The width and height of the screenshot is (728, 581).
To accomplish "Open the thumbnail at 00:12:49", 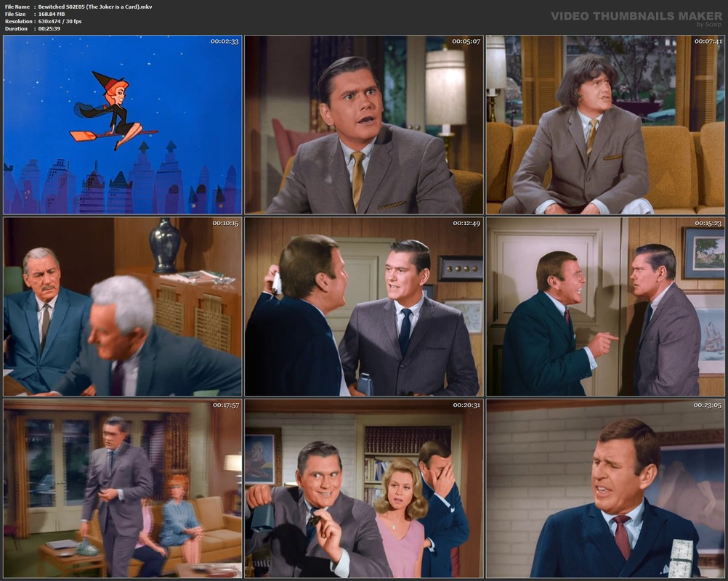I will click(x=364, y=306).
